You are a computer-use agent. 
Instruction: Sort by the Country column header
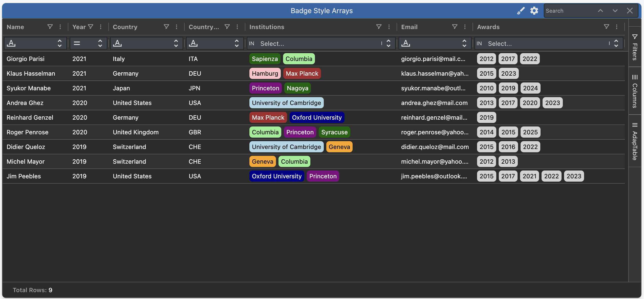[x=125, y=27]
